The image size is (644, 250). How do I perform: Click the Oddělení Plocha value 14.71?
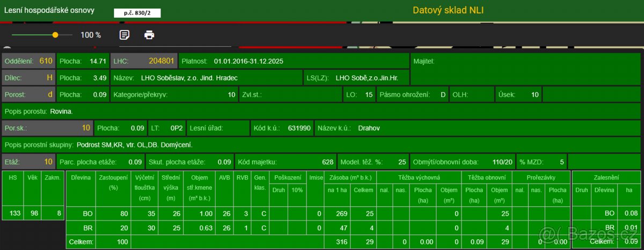(97, 61)
